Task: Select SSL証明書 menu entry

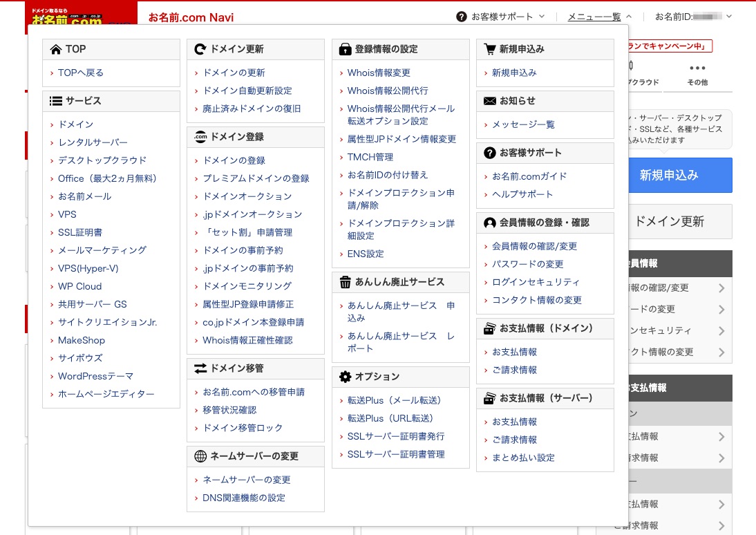Action: pyautogui.click(x=80, y=232)
